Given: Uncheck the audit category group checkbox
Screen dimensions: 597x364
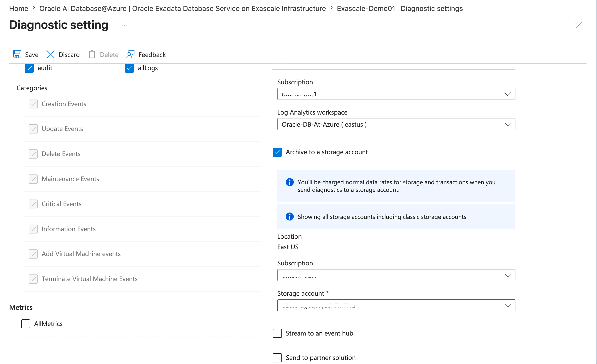Looking at the screenshot, I should (x=29, y=68).
